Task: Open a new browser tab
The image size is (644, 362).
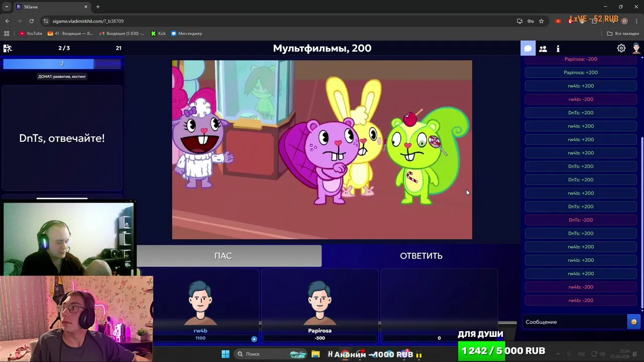Action: click(x=98, y=7)
